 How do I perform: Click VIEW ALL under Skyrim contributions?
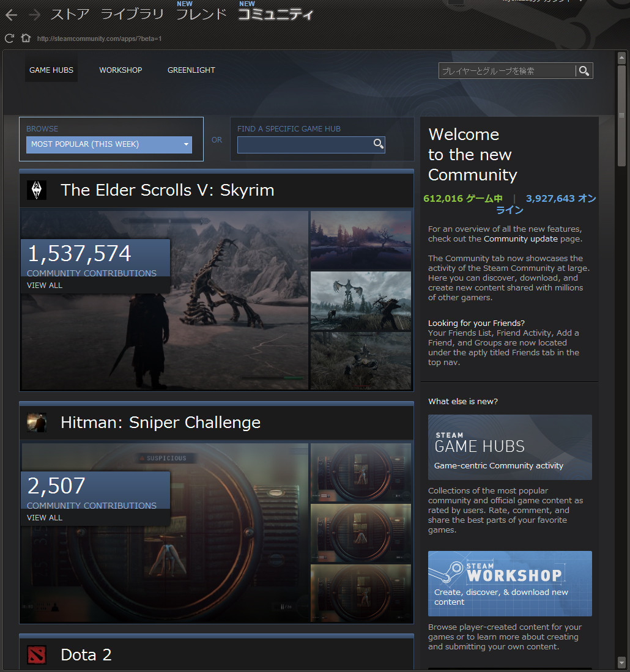pos(45,286)
